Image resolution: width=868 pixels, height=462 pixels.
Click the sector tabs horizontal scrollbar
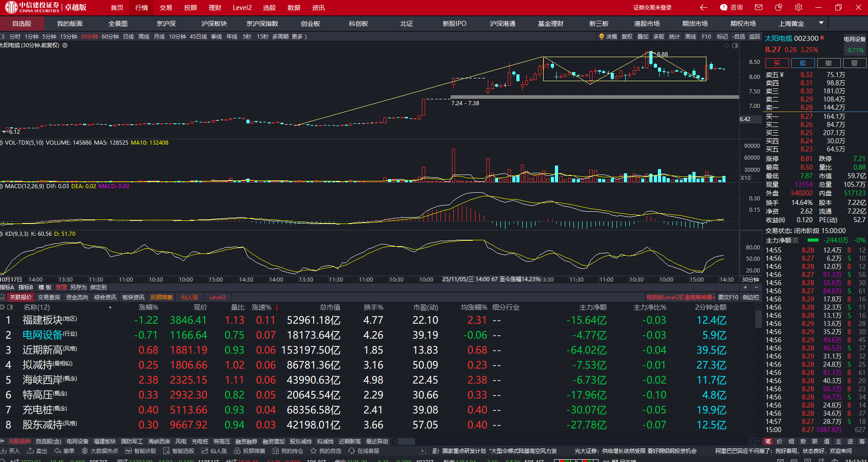406,441
